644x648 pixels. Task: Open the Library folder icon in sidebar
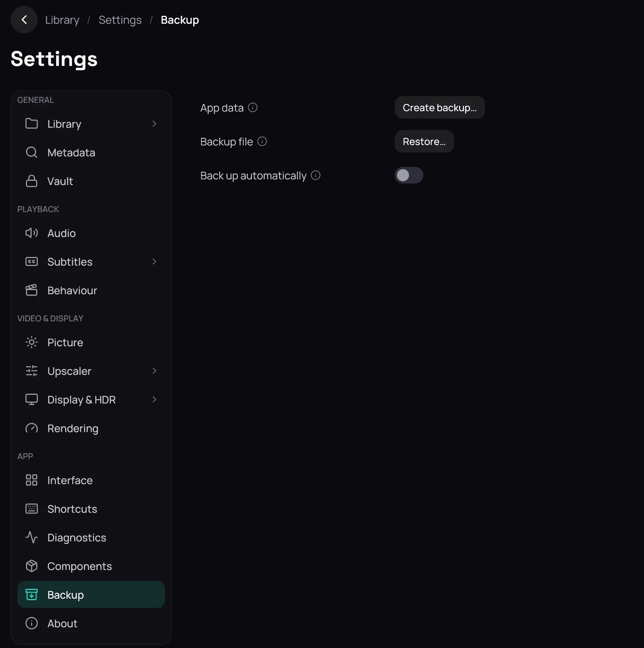coord(32,124)
